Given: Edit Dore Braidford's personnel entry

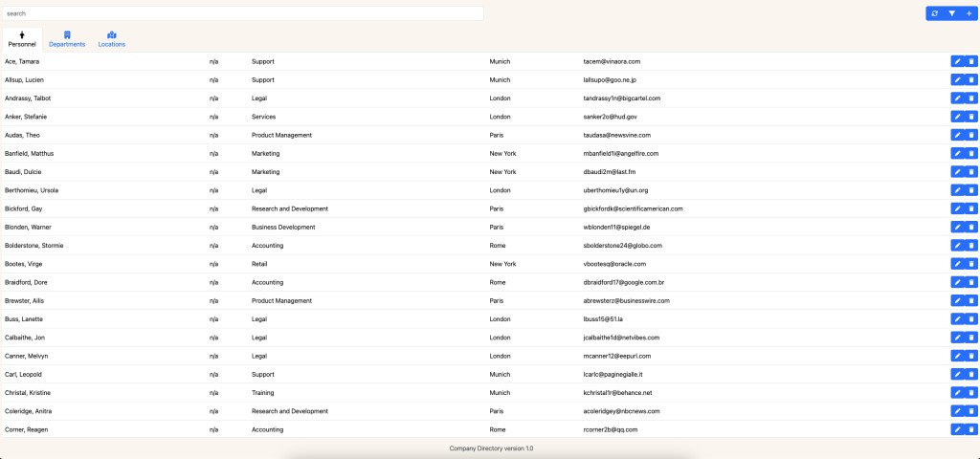Looking at the screenshot, I should pos(957,282).
